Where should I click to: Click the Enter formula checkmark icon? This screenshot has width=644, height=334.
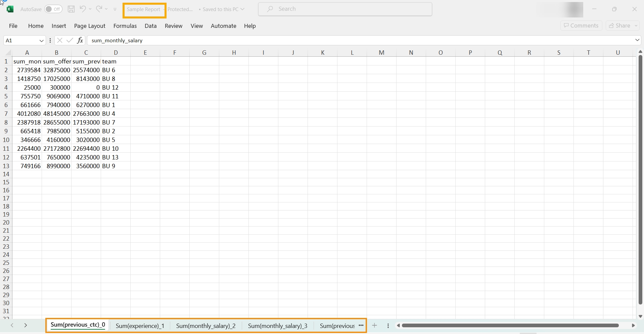point(70,41)
